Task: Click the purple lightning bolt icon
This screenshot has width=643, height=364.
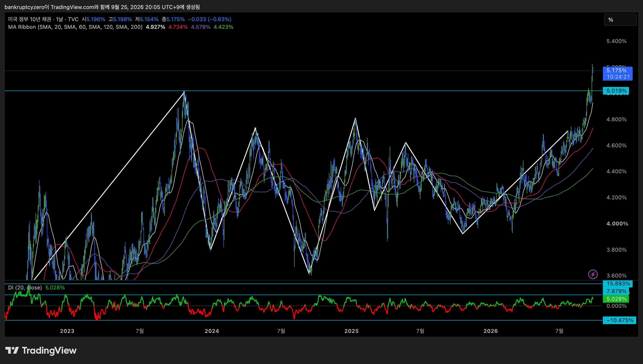Action: [x=593, y=274]
